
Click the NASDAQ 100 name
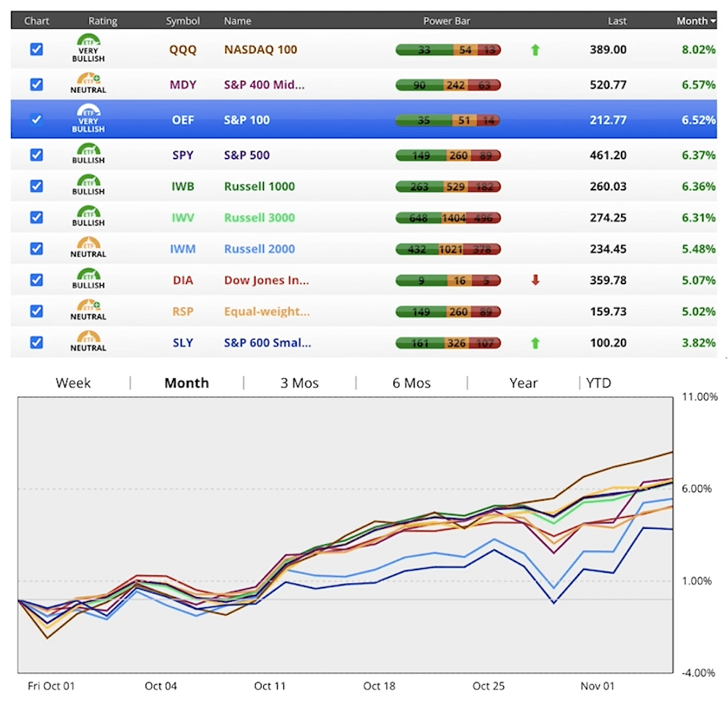pyautogui.click(x=261, y=49)
